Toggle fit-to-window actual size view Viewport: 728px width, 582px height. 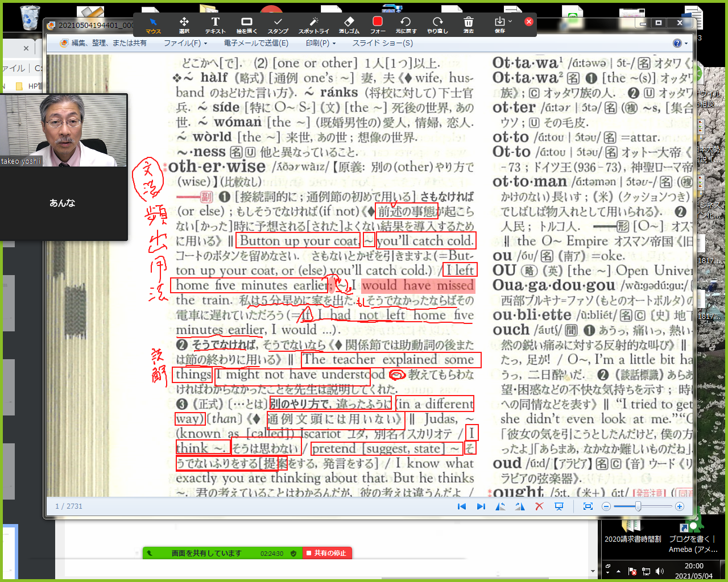tap(588, 506)
